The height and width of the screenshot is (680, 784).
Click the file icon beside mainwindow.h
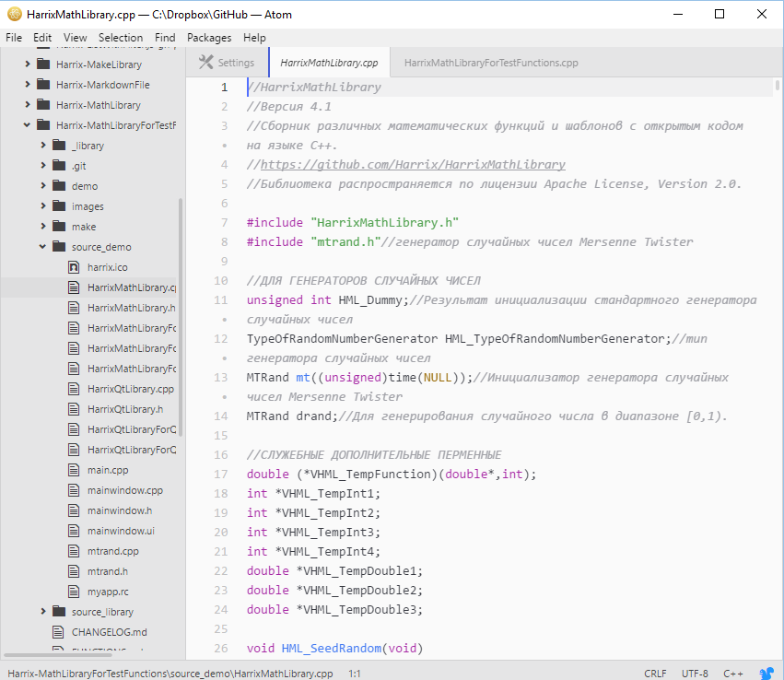[74, 510]
